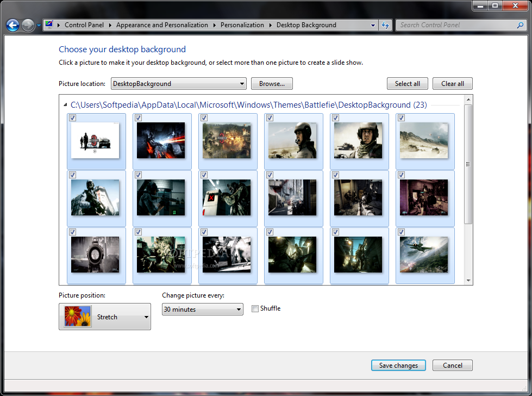Open Picture position Stretch dropdown
The height and width of the screenshot is (396, 532).
click(105, 317)
